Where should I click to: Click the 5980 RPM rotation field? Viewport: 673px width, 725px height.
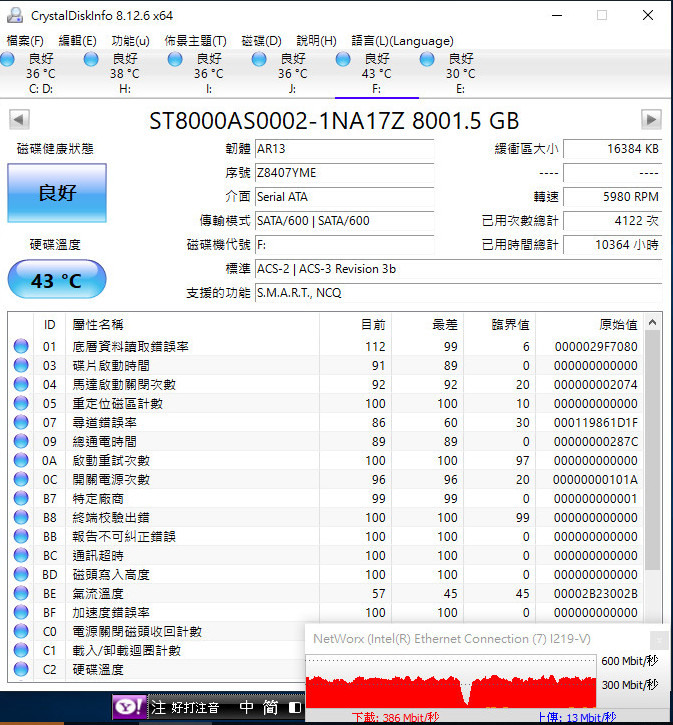pos(612,197)
